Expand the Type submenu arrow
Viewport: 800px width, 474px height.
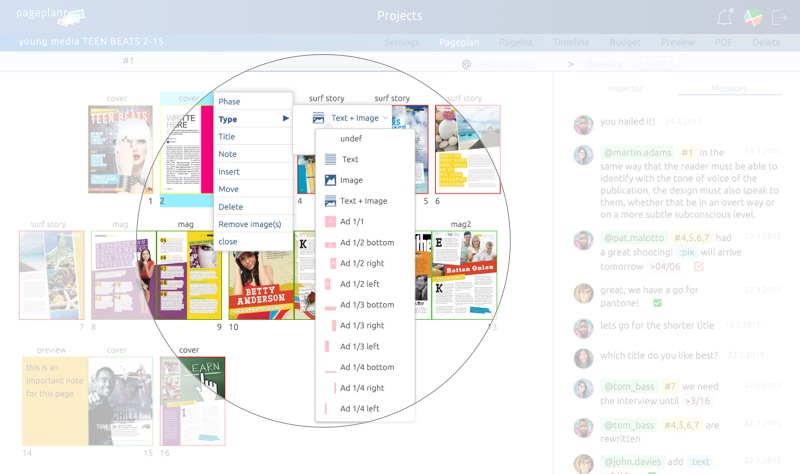click(286, 118)
